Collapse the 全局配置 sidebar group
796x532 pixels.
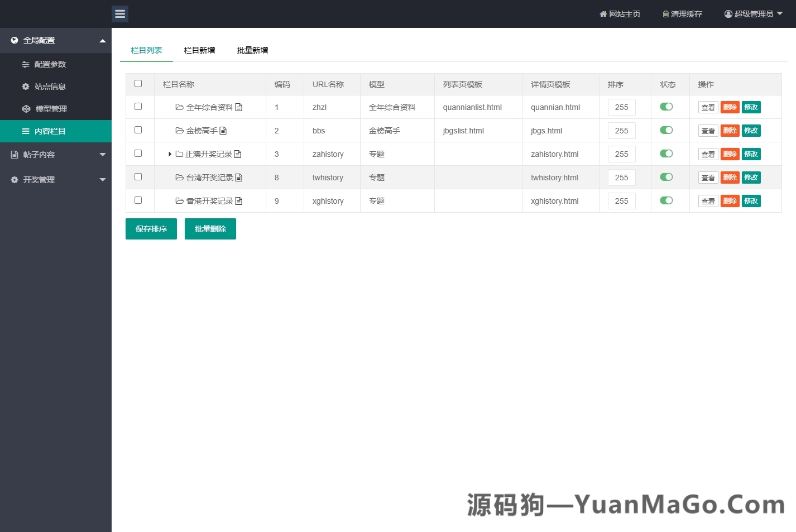pos(103,40)
